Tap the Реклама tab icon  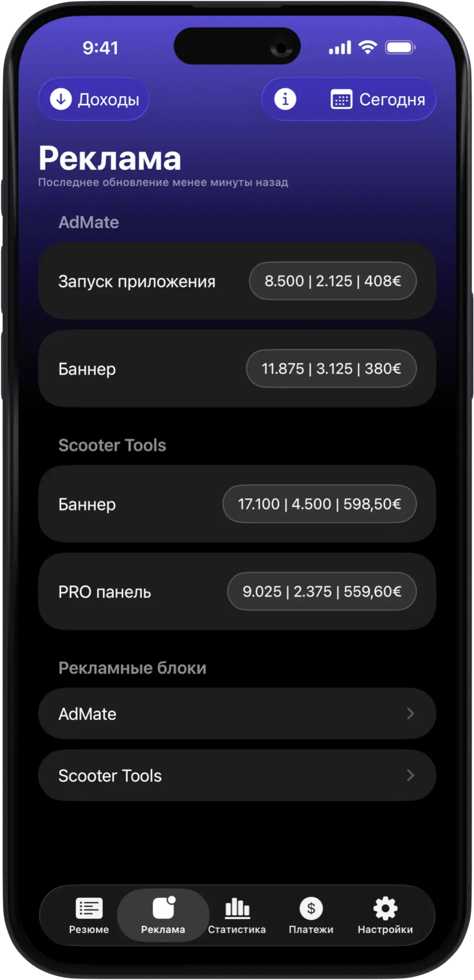pos(163,908)
